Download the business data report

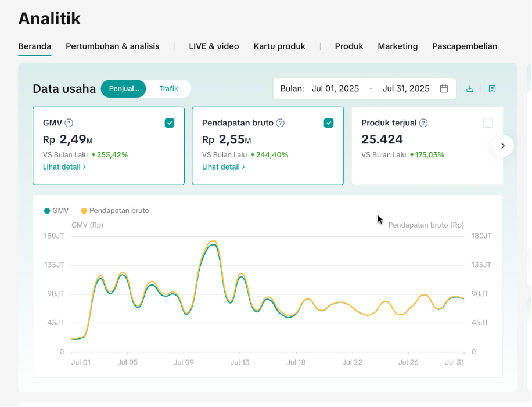click(x=470, y=89)
